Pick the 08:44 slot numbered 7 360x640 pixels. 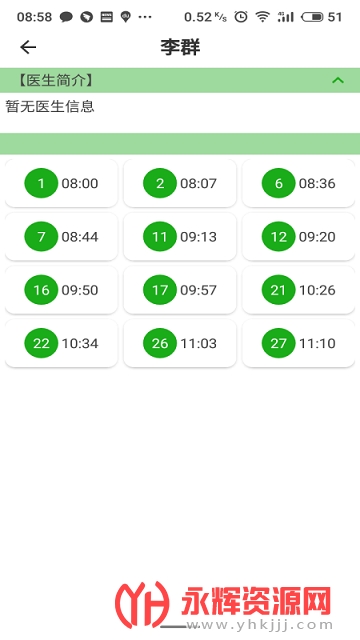click(61, 237)
